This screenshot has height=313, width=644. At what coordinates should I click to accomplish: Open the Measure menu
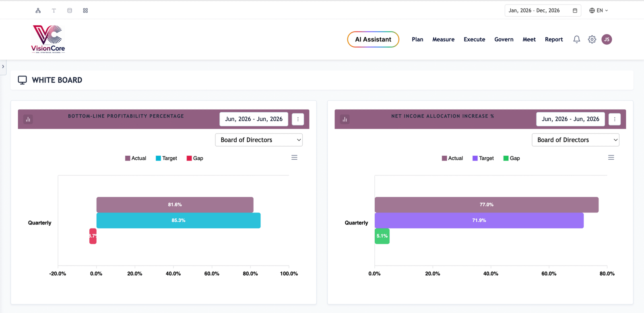[x=444, y=39]
